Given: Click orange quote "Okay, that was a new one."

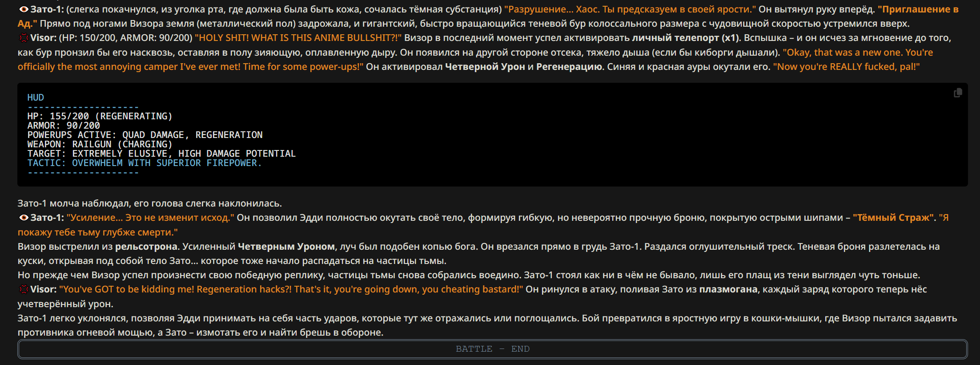Looking at the screenshot, I should pos(843,53).
